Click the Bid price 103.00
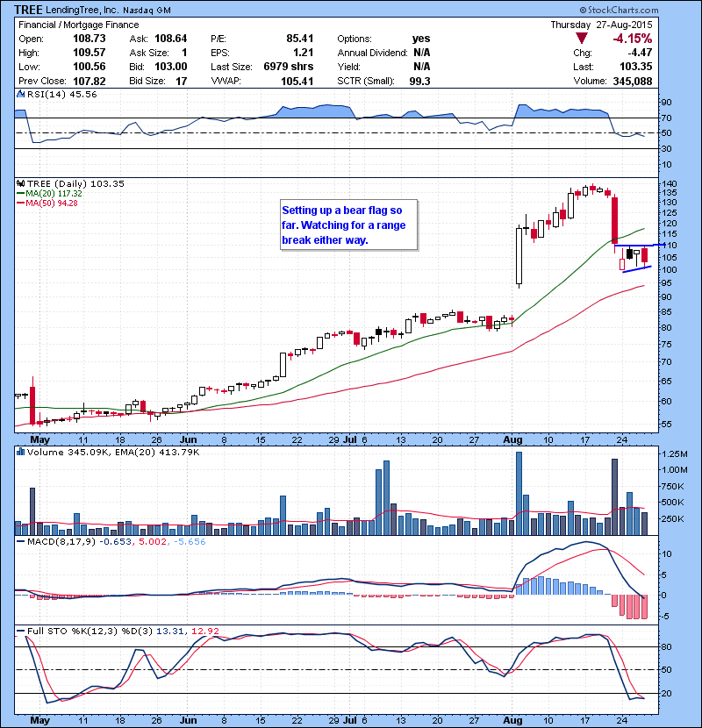This screenshot has height=728, width=702. tap(171, 67)
